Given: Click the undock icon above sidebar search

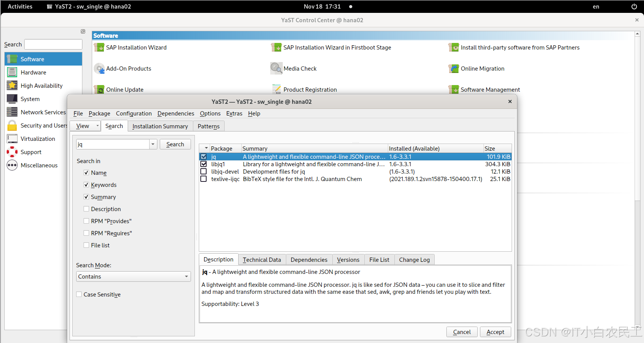Looking at the screenshot, I should point(83,31).
